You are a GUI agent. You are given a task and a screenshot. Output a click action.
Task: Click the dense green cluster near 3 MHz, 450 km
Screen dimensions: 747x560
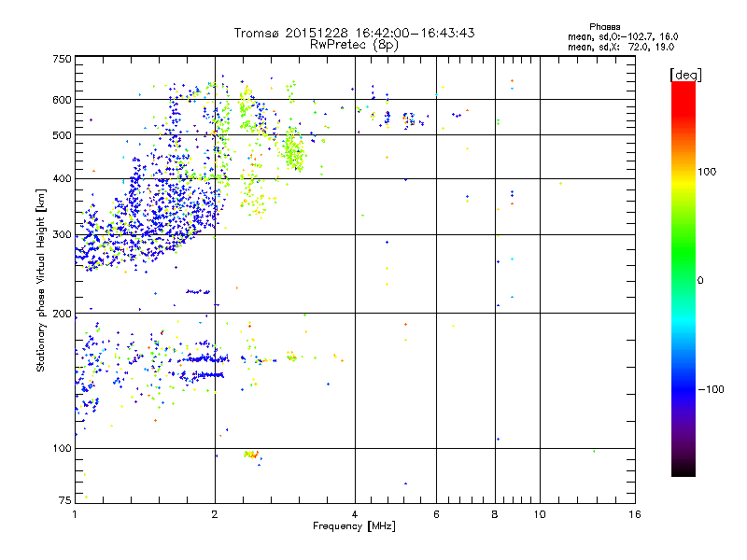click(x=293, y=150)
